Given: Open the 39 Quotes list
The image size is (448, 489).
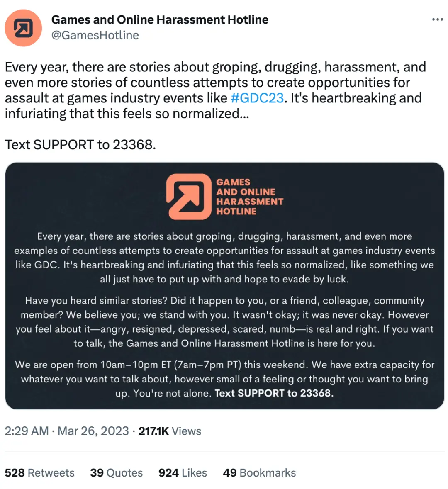Looking at the screenshot, I should click(117, 473).
